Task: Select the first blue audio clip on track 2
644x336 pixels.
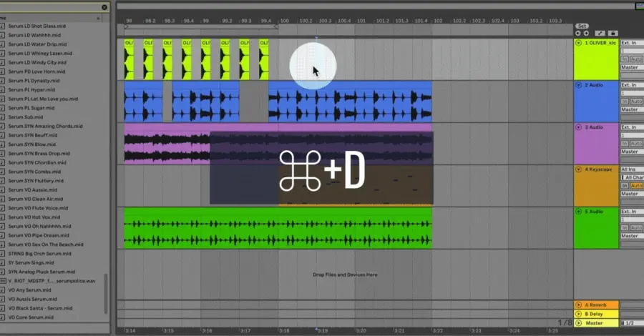Action: coord(143,102)
